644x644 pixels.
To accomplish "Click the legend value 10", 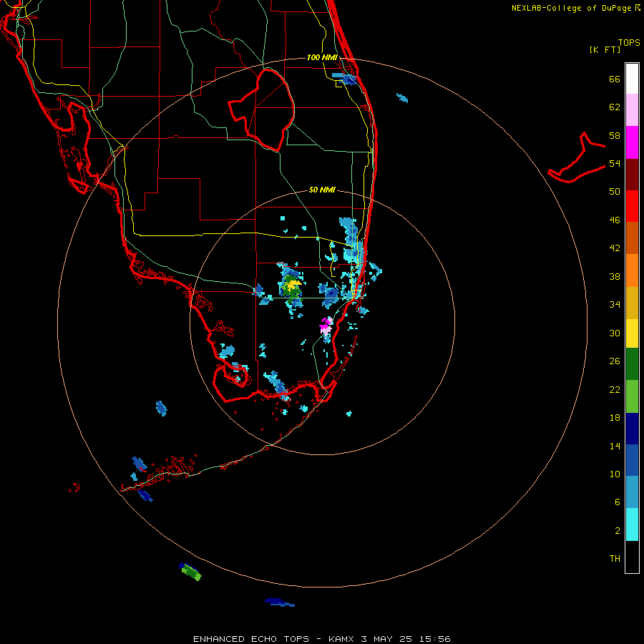I will (x=615, y=474).
